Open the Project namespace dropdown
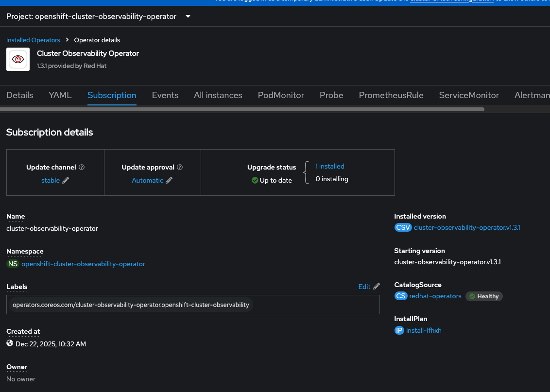This screenshot has height=392, width=550. click(98, 17)
